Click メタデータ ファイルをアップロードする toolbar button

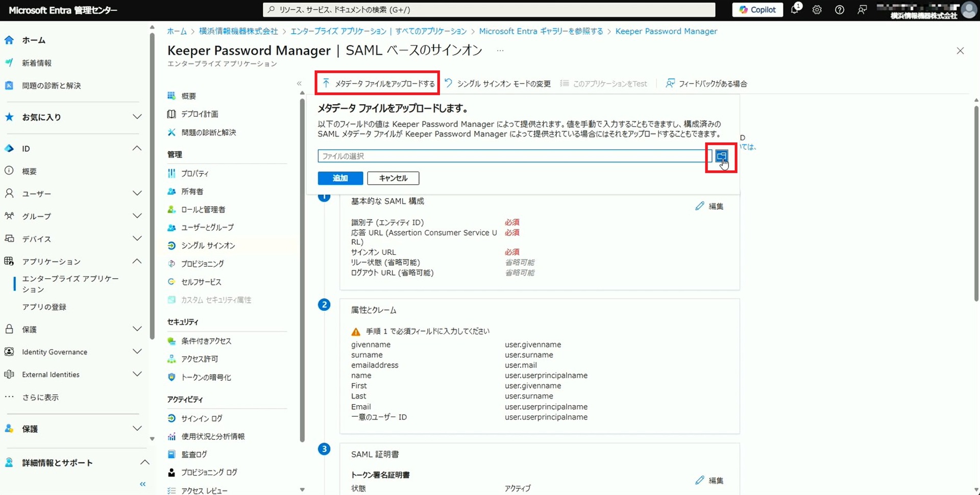(378, 84)
